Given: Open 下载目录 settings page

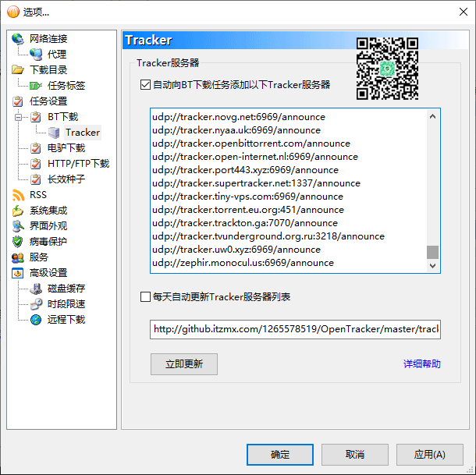Looking at the screenshot, I should tap(48, 70).
